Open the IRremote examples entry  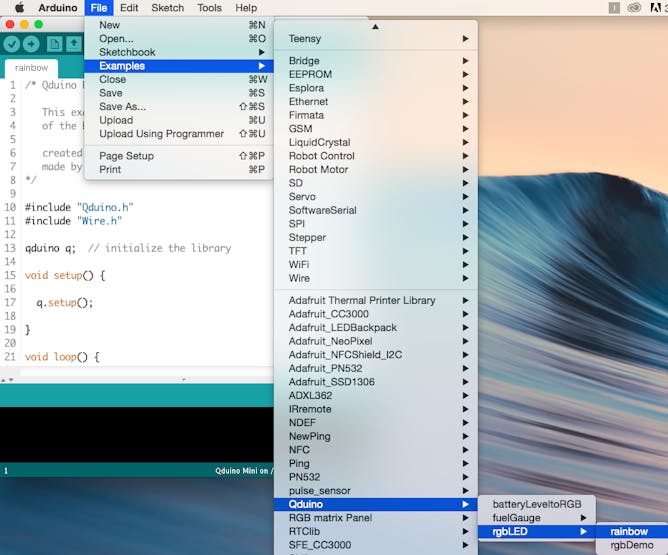pyautogui.click(x=376, y=409)
